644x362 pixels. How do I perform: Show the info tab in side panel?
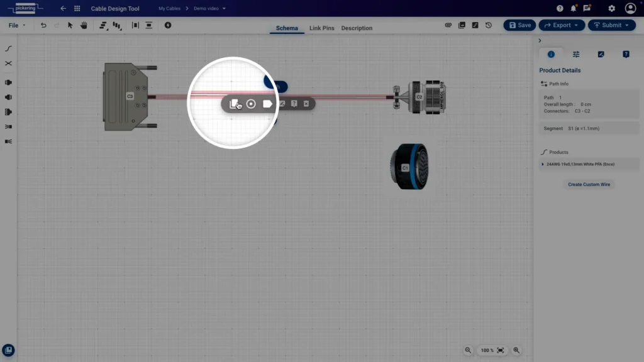(x=551, y=54)
